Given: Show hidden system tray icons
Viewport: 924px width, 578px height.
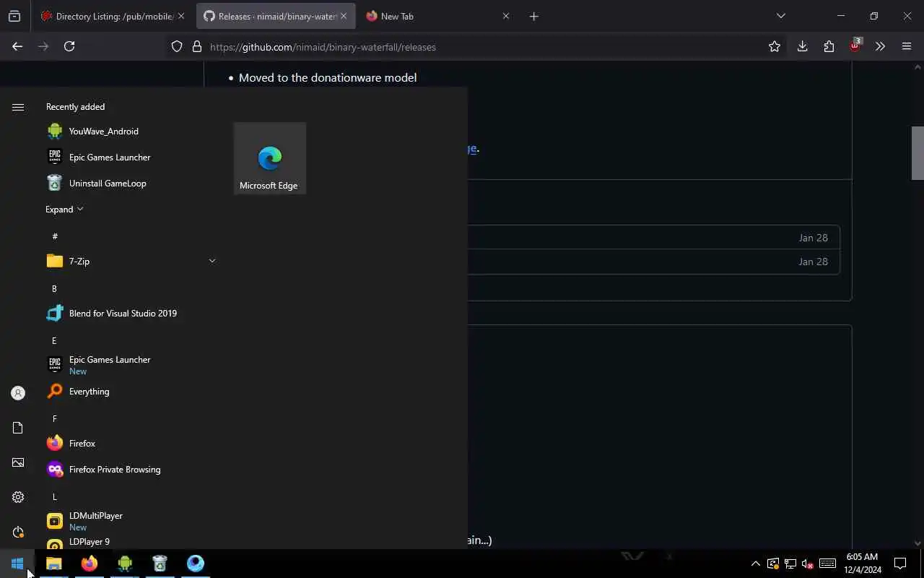Looking at the screenshot, I should pyautogui.click(x=756, y=564).
